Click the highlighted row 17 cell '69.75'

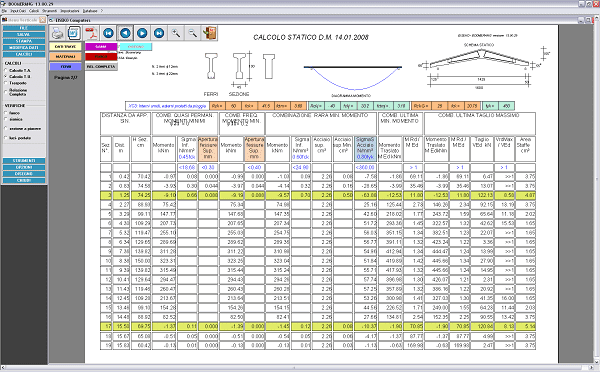tap(141, 326)
